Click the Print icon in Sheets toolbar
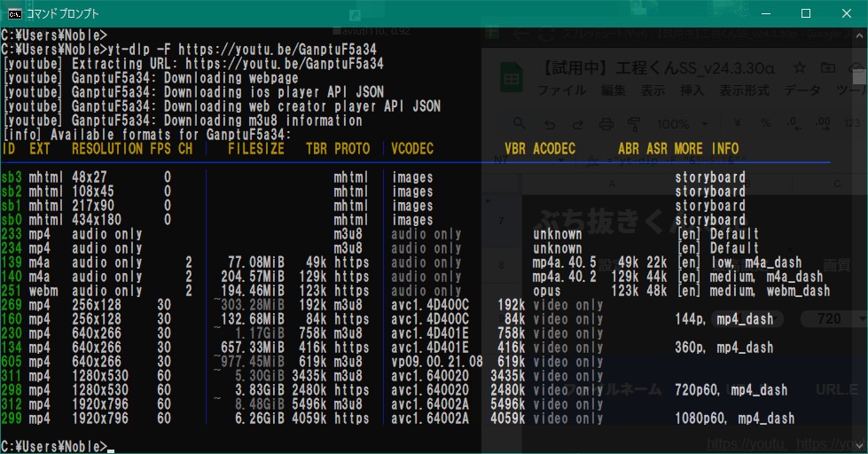Viewport: 868px width, 454px height. 606,124
